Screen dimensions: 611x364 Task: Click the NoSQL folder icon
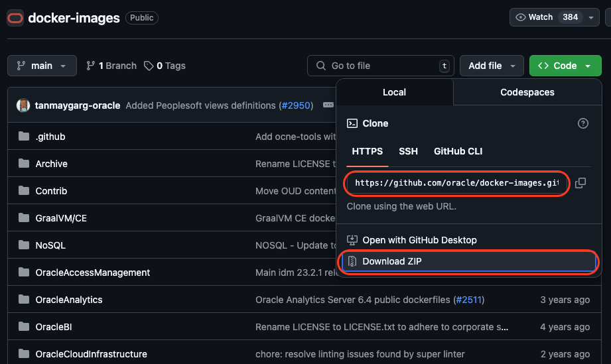click(24, 245)
